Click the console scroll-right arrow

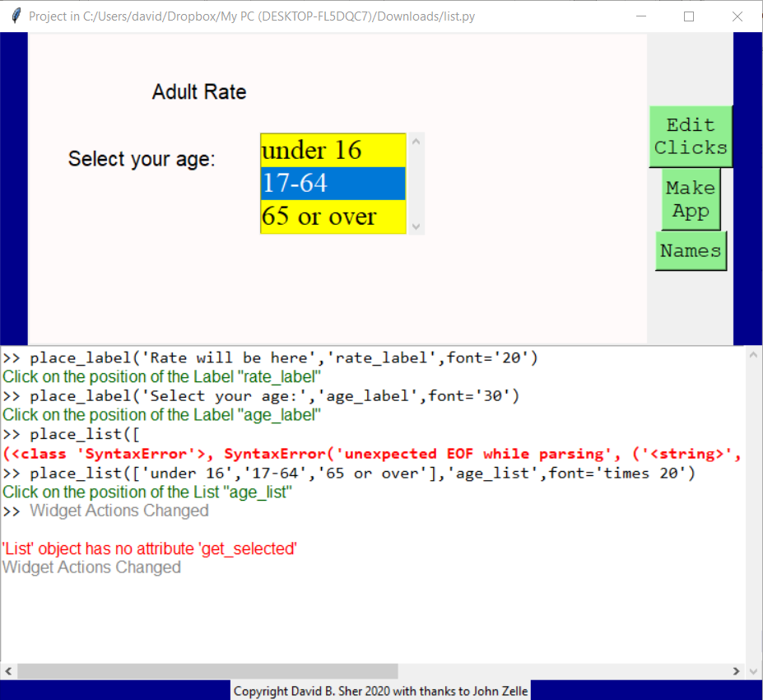click(x=736, y=671)
